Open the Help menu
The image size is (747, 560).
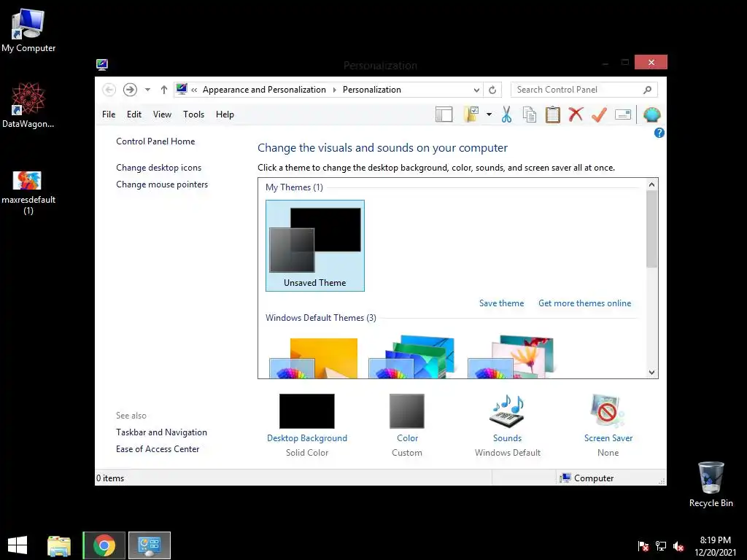pos(225,114)
